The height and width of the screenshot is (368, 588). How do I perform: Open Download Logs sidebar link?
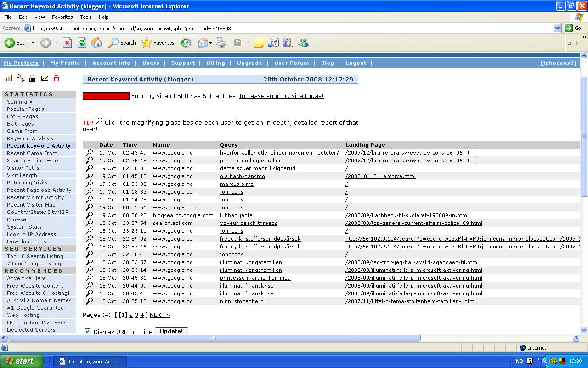pos(27,241)
